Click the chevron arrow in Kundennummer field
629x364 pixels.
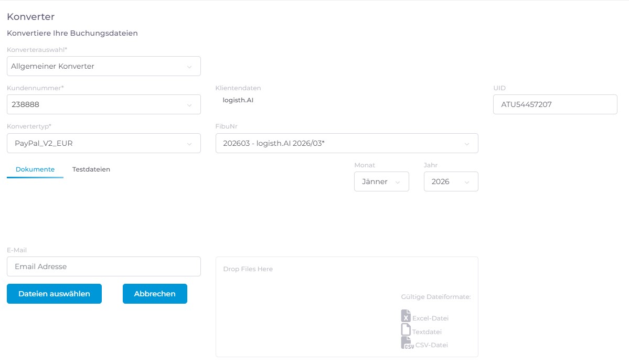pos(189,105)
